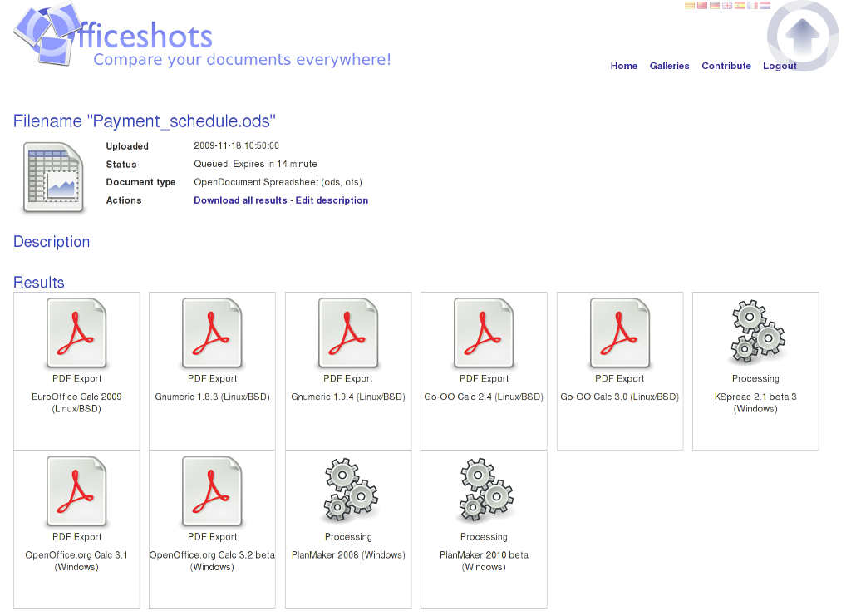Open the PDF icon for OpenOffice.org Calc 3.2 beta
The image size is (851, 616).
pyautogui.click(x=212, y=490)
